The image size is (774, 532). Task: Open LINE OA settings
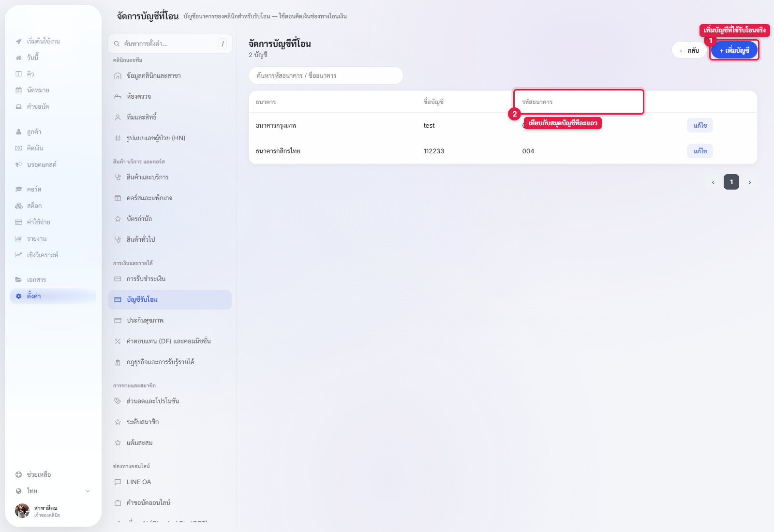pos(170,482)
